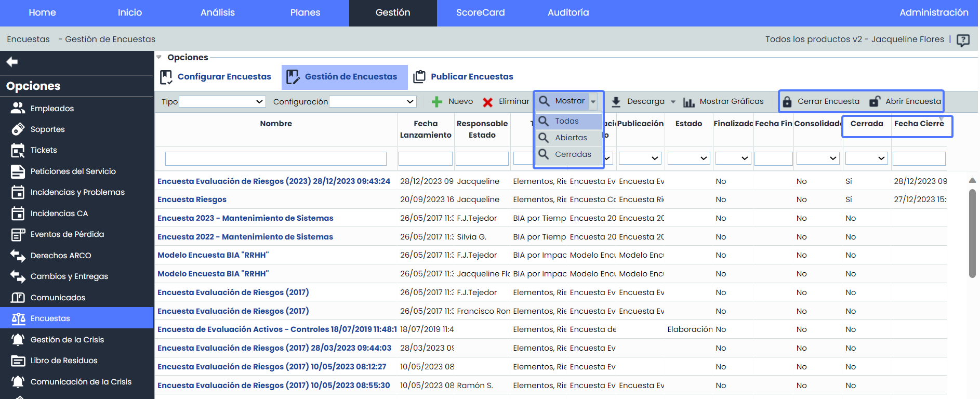Collapse the Opciones section triangle

(x=159, y=58)
